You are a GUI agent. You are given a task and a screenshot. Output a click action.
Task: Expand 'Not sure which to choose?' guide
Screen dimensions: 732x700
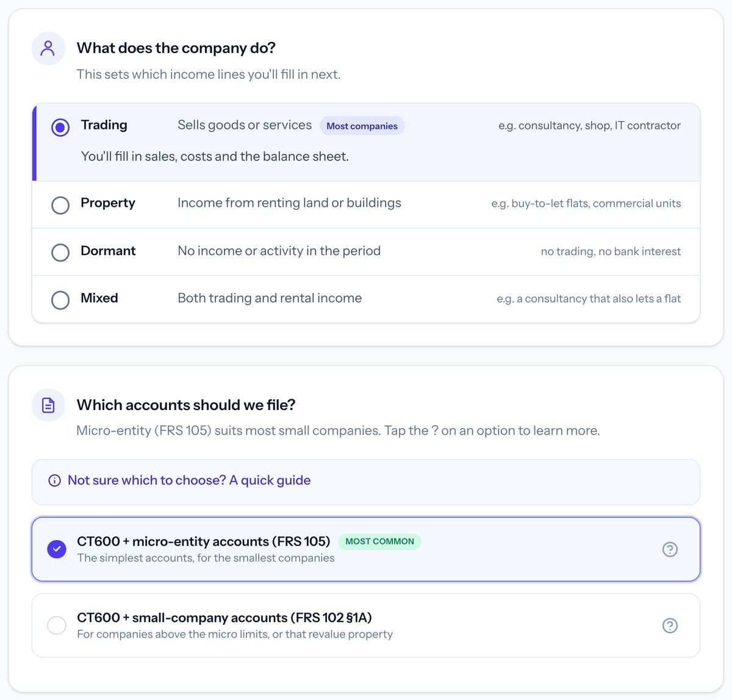pyautogui.click(x=366, y=482)
